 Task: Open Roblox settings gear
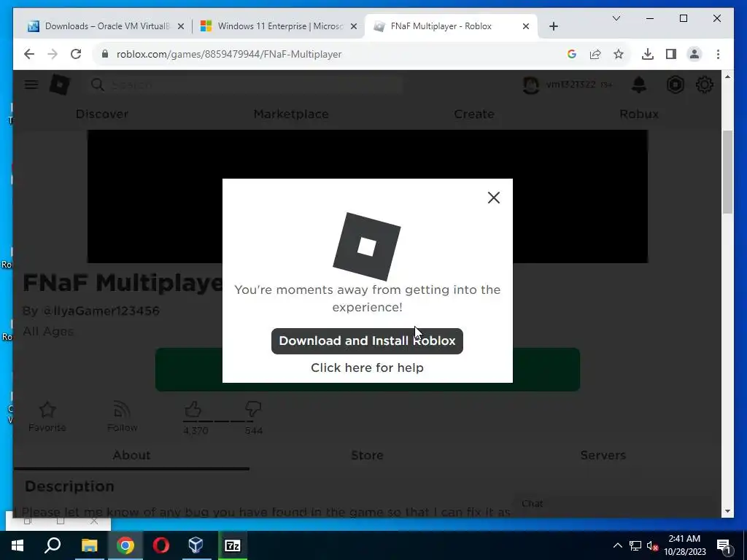tap(705, 85)
